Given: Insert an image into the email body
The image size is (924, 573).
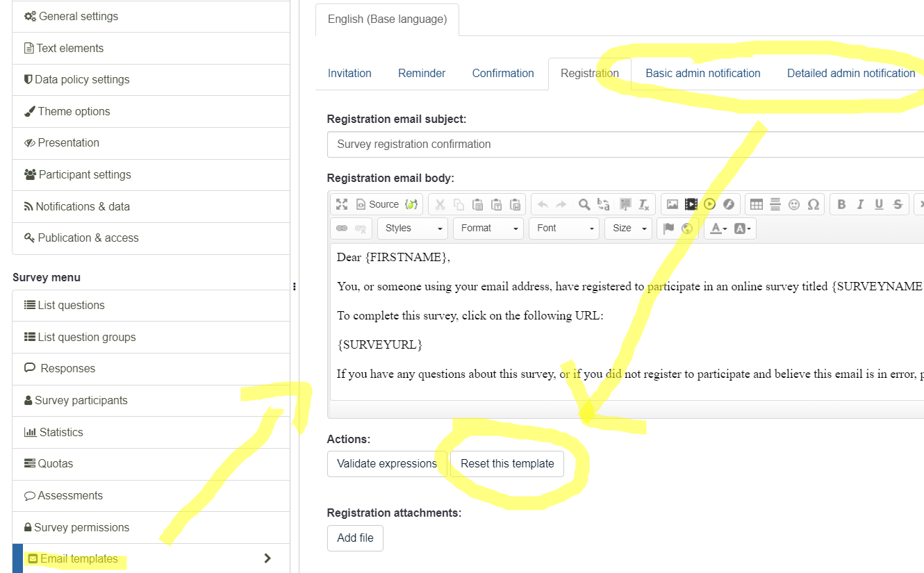Looking at the screenshot, I should click(x=672, y=204).
